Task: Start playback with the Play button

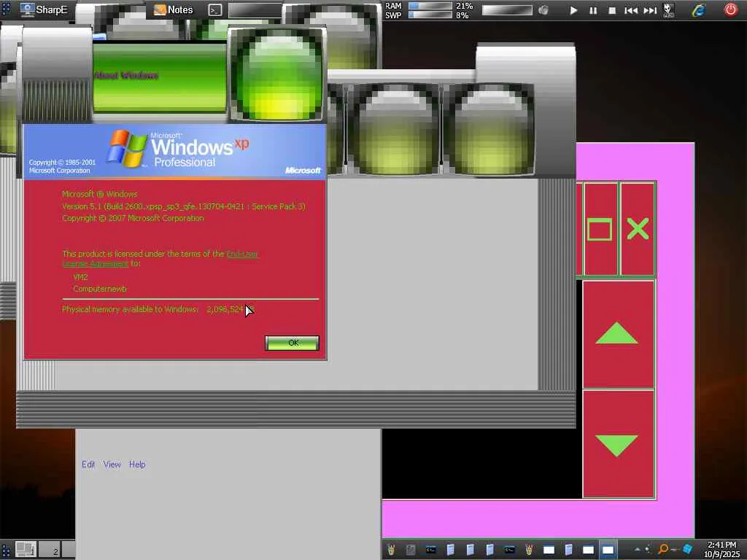Action: 573,10
